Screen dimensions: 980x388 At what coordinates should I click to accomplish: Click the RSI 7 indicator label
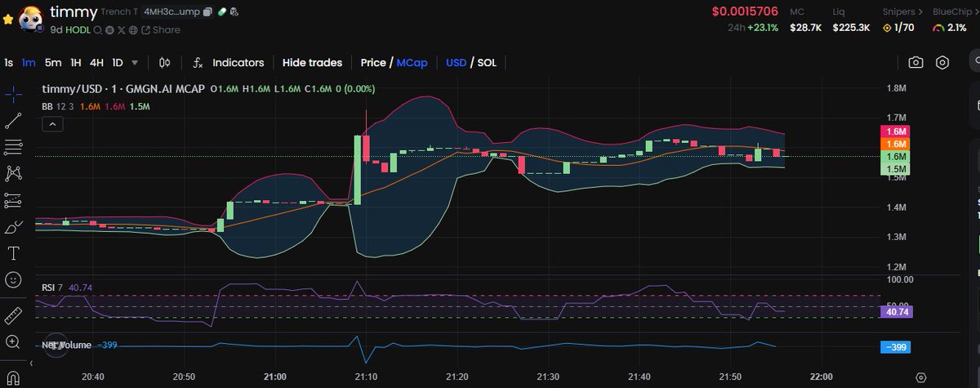[x=53, y=288]
